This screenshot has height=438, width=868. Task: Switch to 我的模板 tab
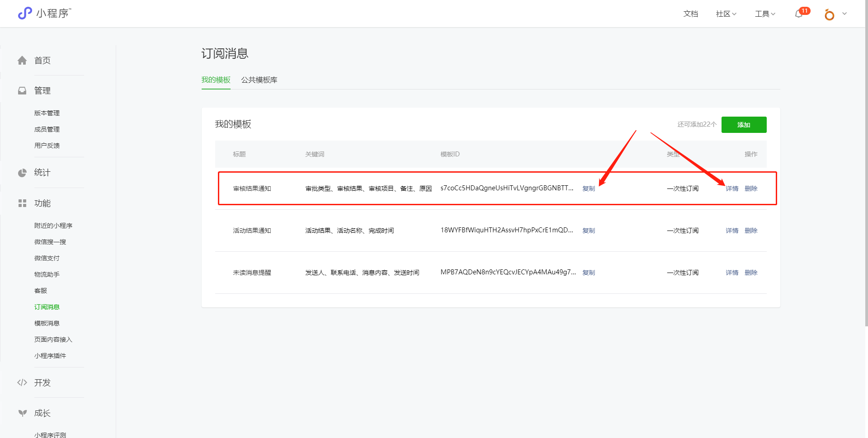point(216,80)
